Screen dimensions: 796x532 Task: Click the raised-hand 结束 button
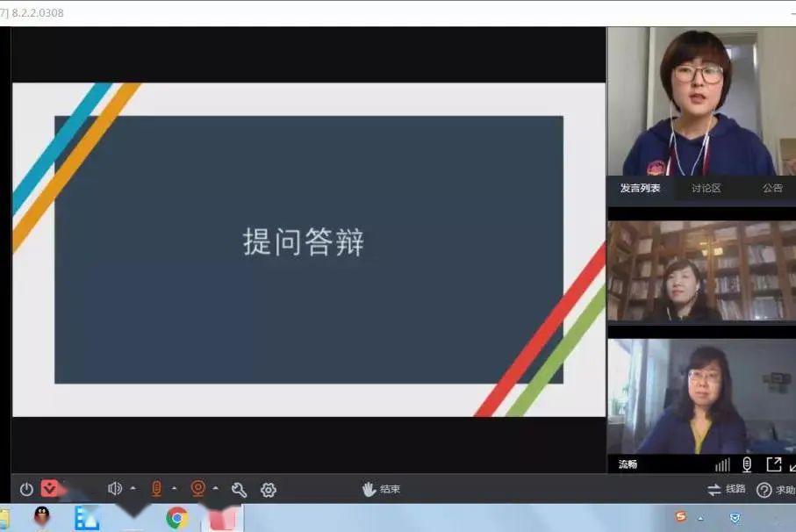coord(381,489)
